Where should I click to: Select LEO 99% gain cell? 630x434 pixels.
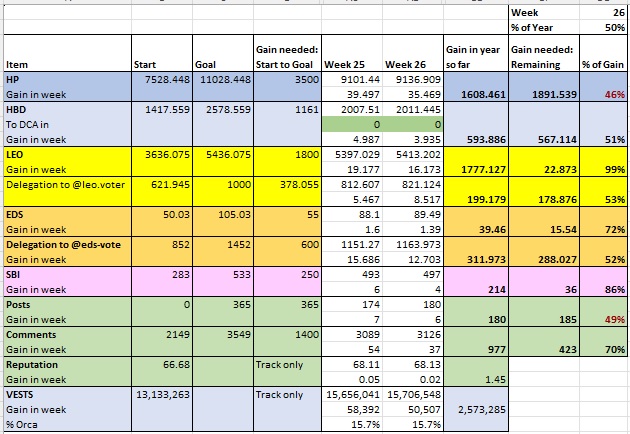click(603, 170)
